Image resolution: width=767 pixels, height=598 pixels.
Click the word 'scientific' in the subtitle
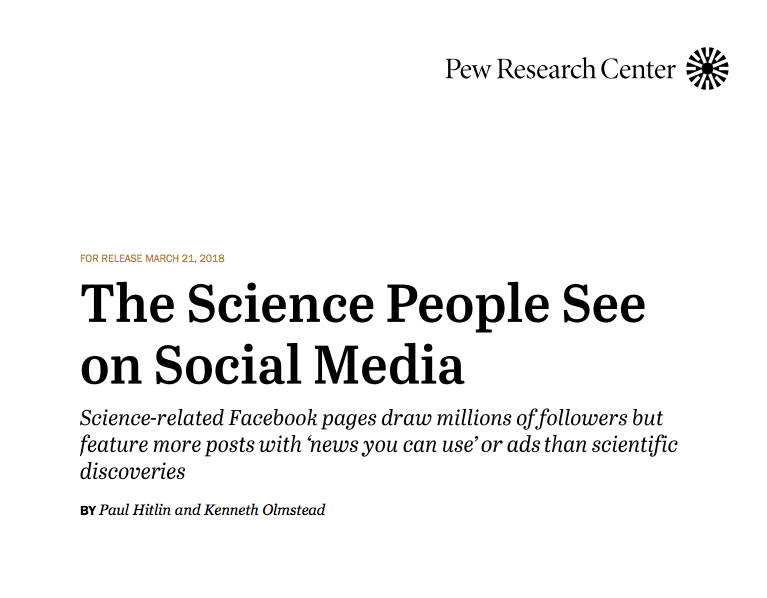coord(634,445)
